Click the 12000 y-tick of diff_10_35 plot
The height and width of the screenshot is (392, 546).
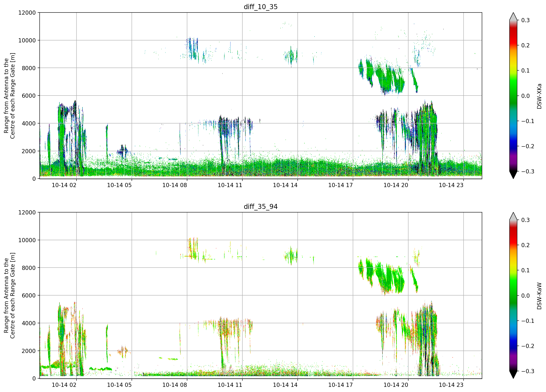tap(27, 13)
